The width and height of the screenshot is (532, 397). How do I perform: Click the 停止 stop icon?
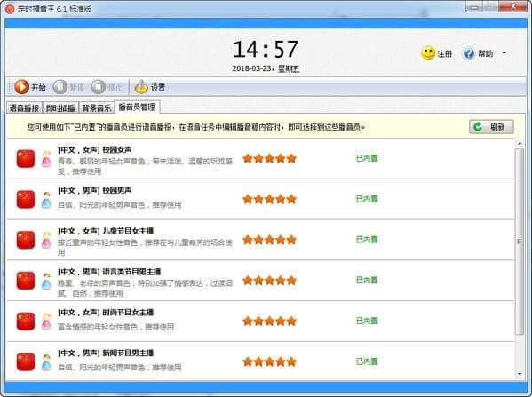click(99, 87)
